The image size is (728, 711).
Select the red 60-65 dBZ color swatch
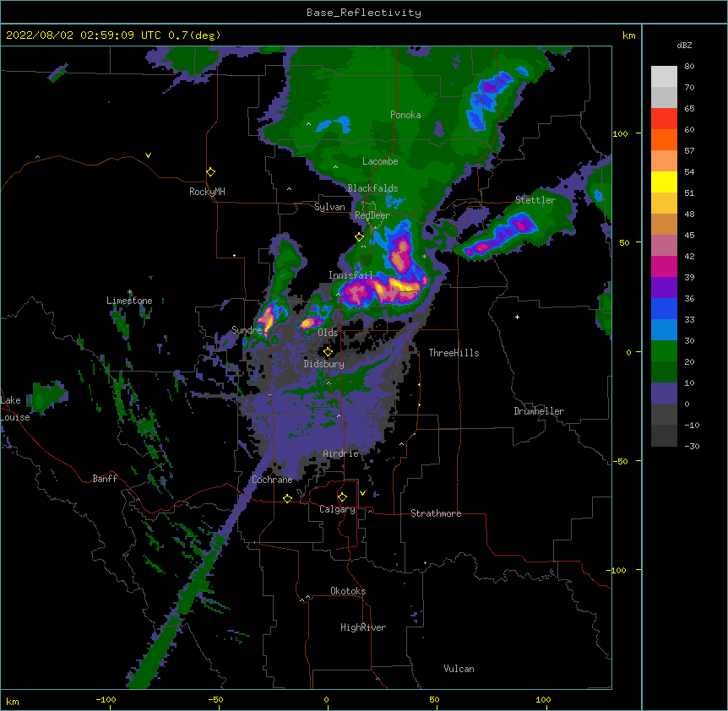pos(664,119)
